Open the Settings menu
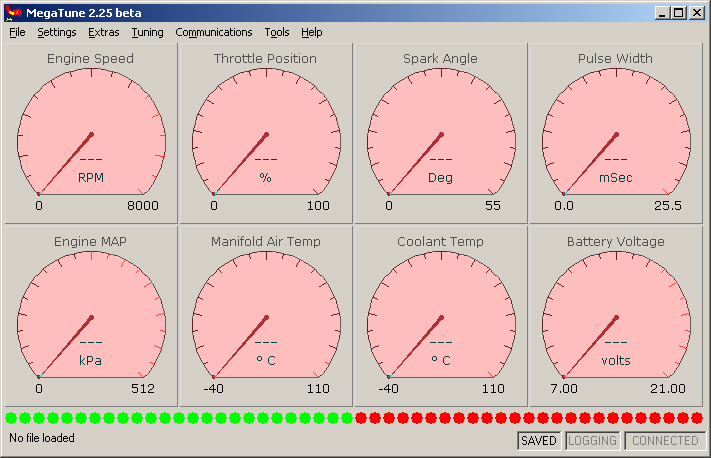 [57, 32]
